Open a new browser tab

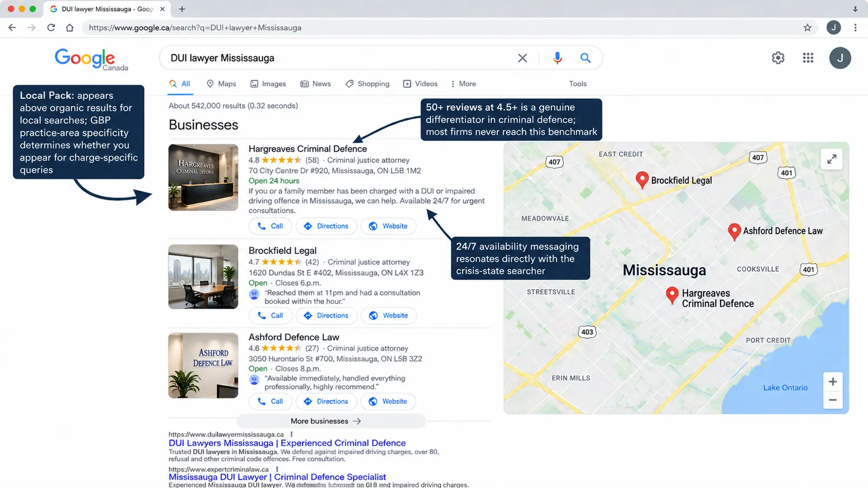click(182, 9)
